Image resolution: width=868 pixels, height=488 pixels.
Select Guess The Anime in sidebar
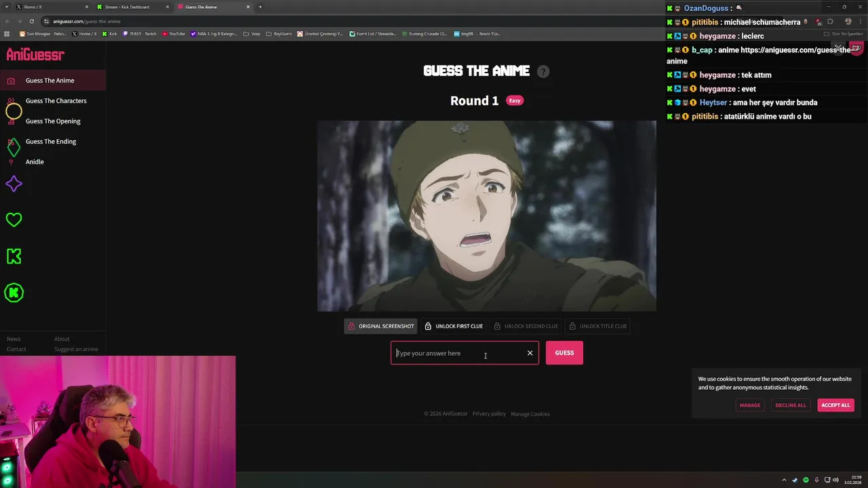click(x=52, y=80)
